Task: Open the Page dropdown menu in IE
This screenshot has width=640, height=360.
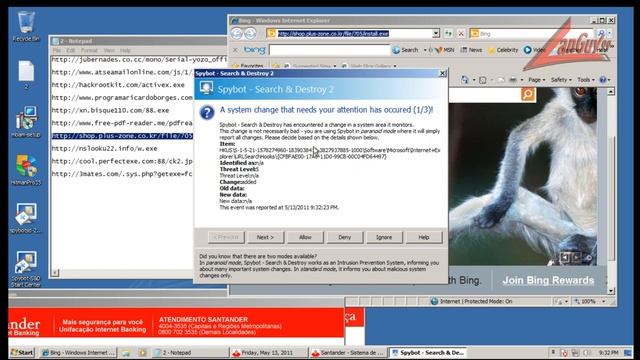Action: coord(536,80)
